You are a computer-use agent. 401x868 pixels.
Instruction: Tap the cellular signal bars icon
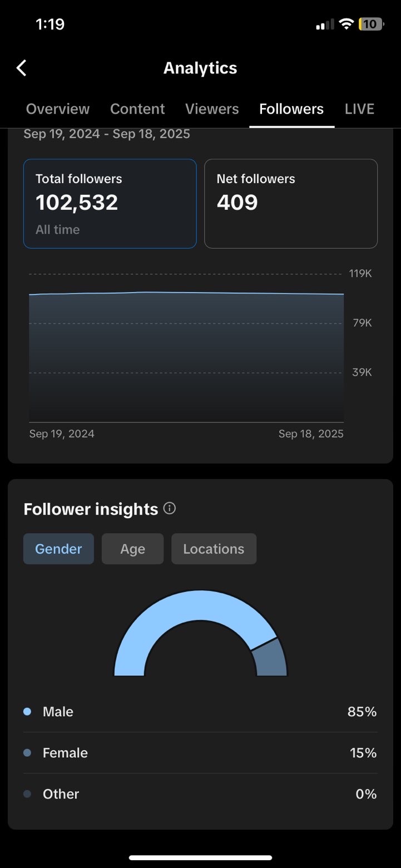(x=325, y=24)
